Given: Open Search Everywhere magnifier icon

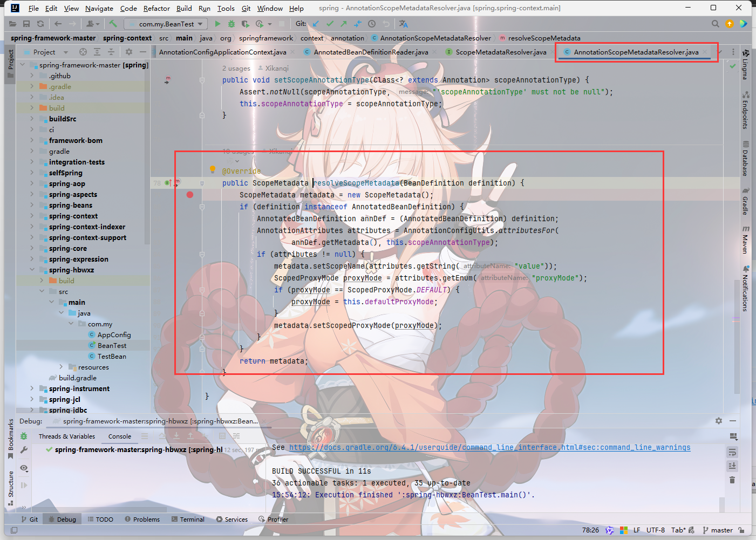Looking at the screenshot, I should [x=716, y=24].
